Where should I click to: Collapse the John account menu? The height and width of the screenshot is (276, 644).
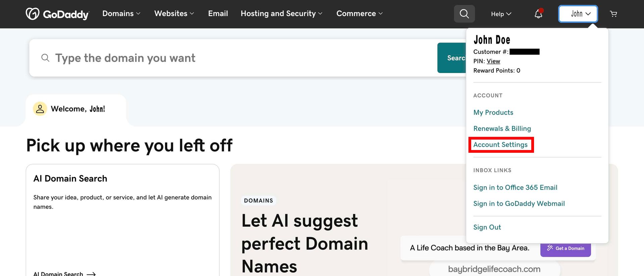point(578,14)
